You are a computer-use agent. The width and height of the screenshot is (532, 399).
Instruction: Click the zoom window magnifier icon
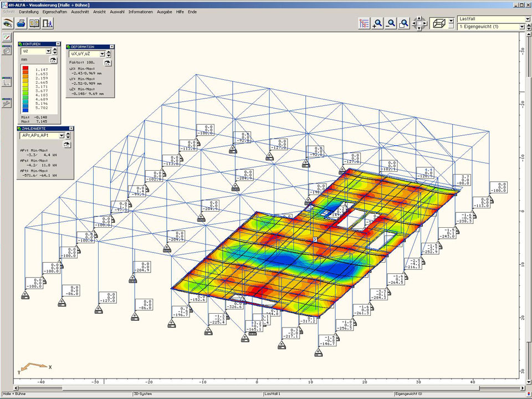(405, 23)
